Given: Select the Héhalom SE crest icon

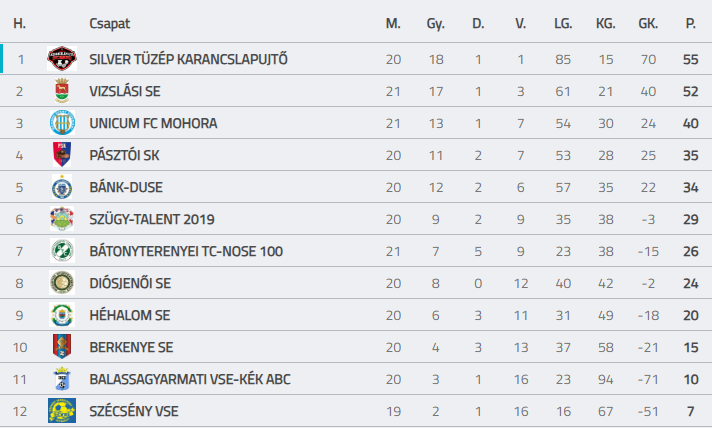Looking at the screenshot, I should [x=62, y=315].
